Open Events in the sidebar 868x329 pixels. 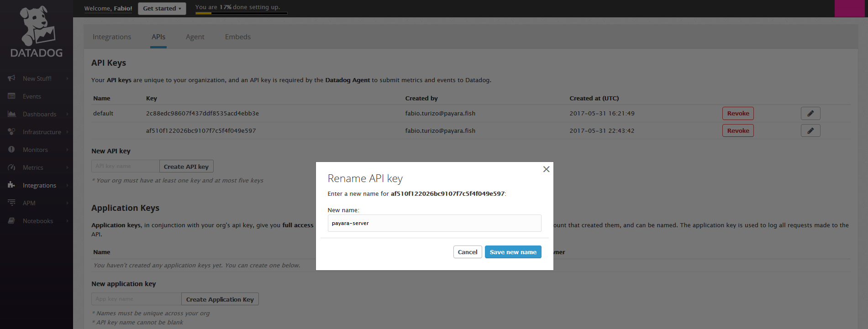32,96
